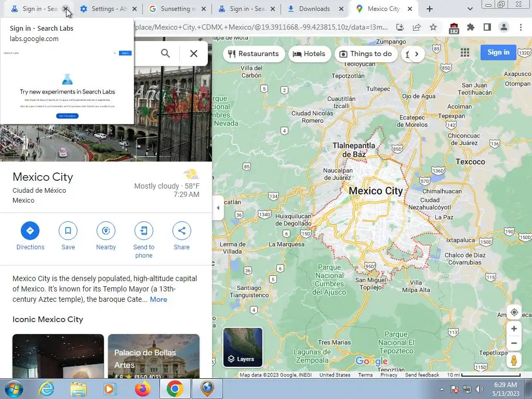Open the tab search dropdown arrow
Image resolution: width=532 pixels, height=399 pixels.
point(470,9)
